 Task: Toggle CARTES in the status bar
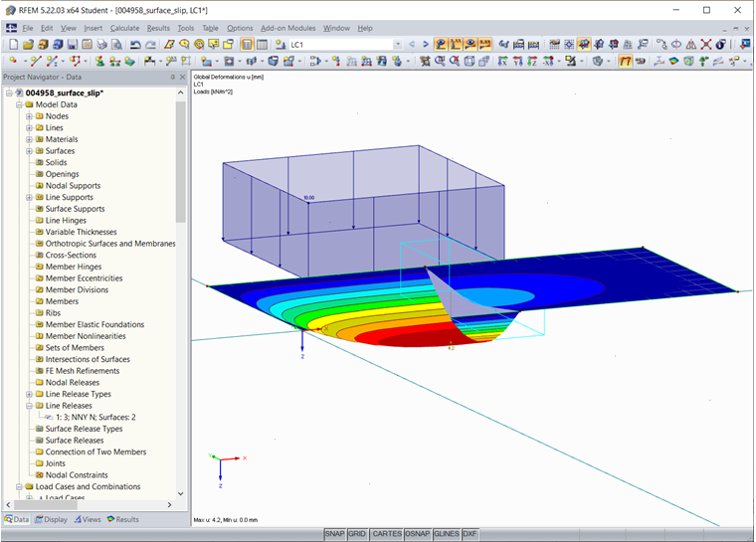(387, 534)
